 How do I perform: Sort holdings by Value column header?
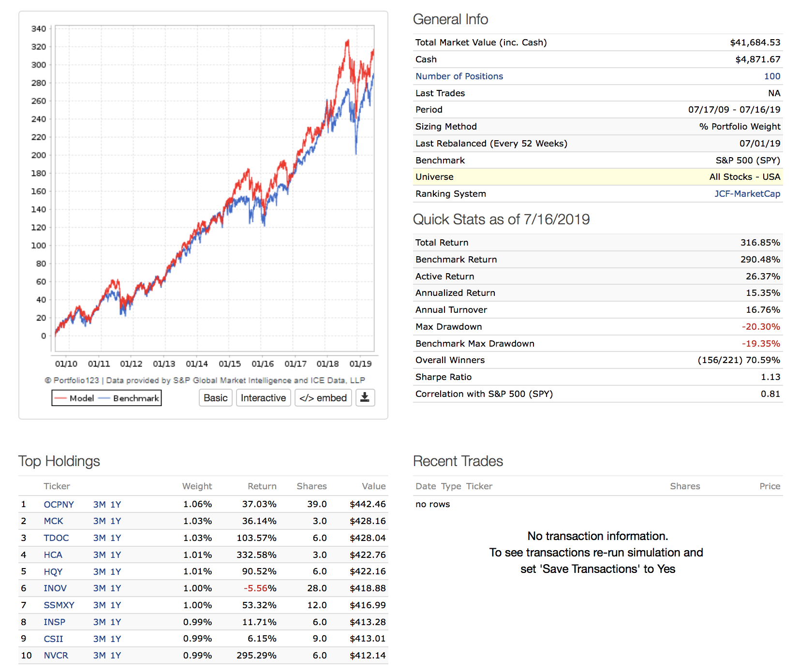coord(373,486)
